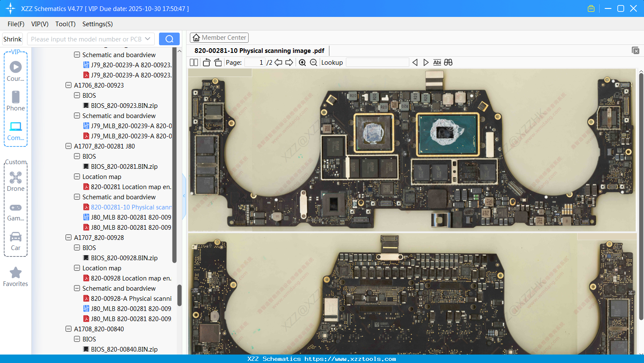The image size is (644, 363).
Task: Open BIOS_820-00923.BIN.zip file
Action: (x=120, y=105)
